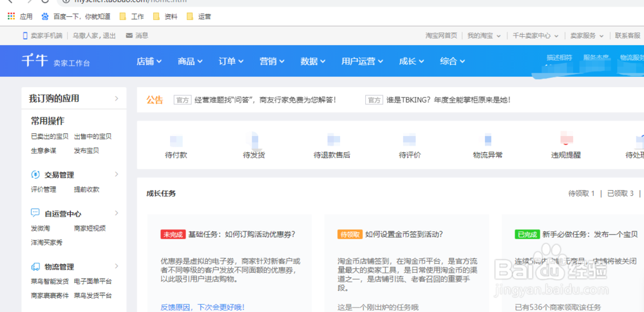This screenshot has width=644, height=312.
Task: Open 电子面单平台
Action: click(93, 281)
